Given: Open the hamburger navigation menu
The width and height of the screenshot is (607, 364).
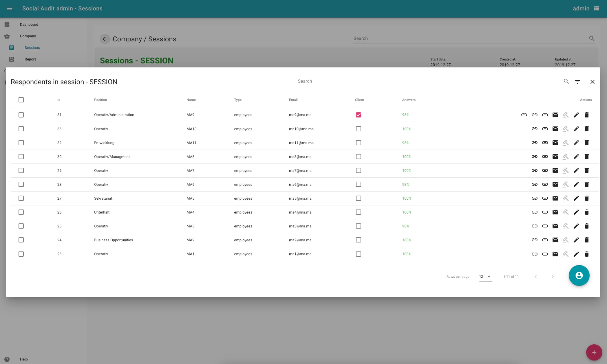Looking at the screenshot, I should click(10, 8).
